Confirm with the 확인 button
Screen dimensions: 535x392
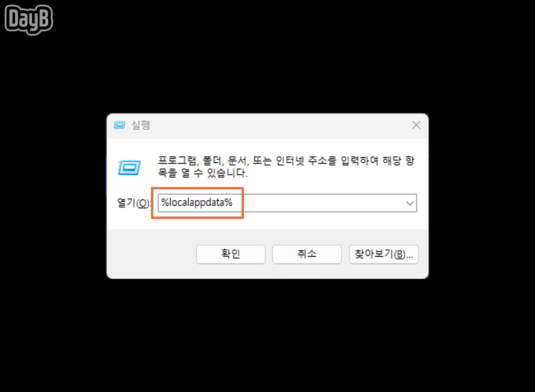pyautogui.click(x=231, y=254)
